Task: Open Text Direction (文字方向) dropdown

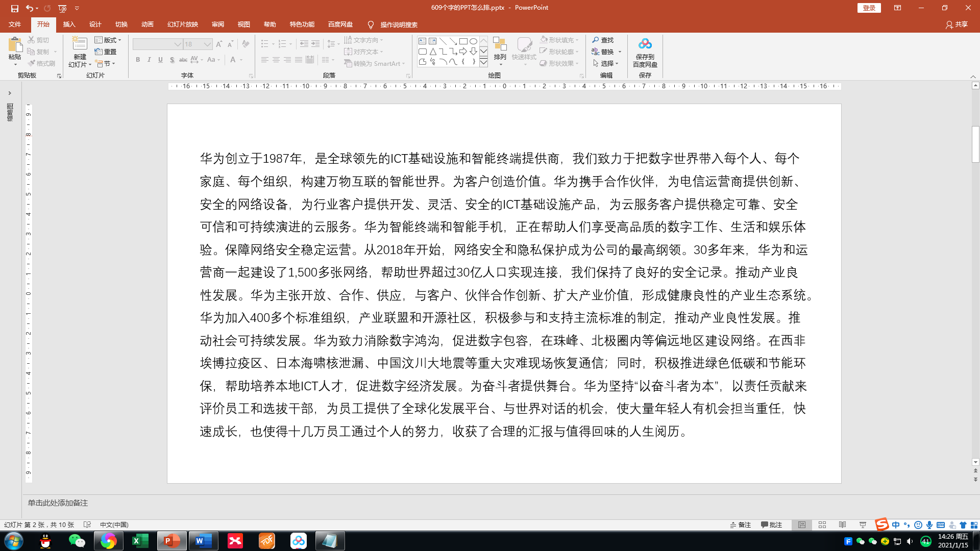Action: [x=363, y=40]
